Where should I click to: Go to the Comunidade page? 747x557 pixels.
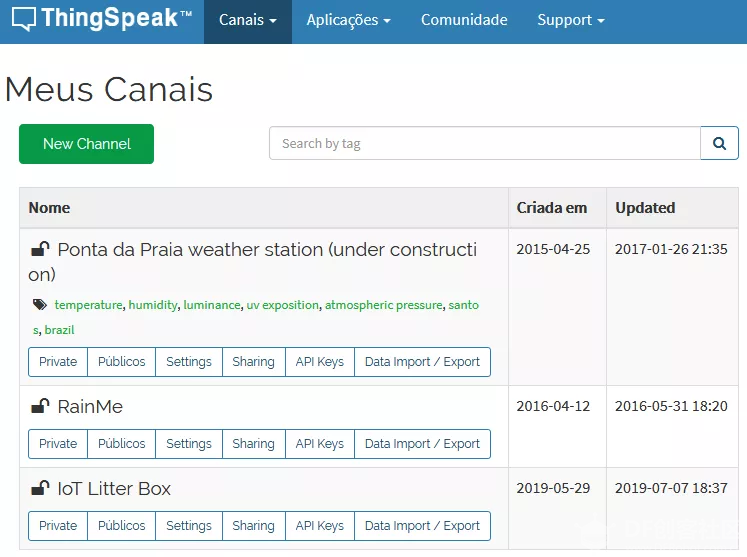tap(464, 20)
